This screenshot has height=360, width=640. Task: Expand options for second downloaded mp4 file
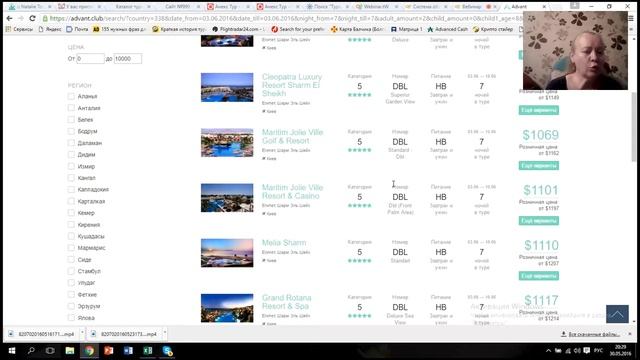tap(164, 333)
